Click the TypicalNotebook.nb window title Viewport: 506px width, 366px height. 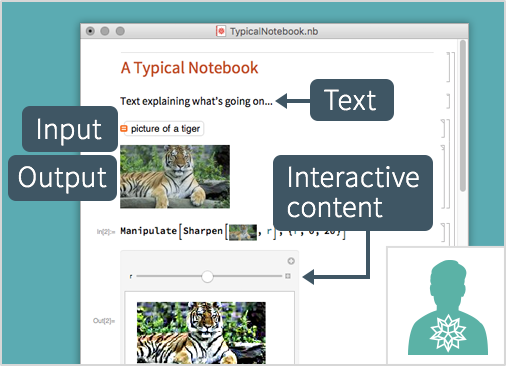[274, 31]
